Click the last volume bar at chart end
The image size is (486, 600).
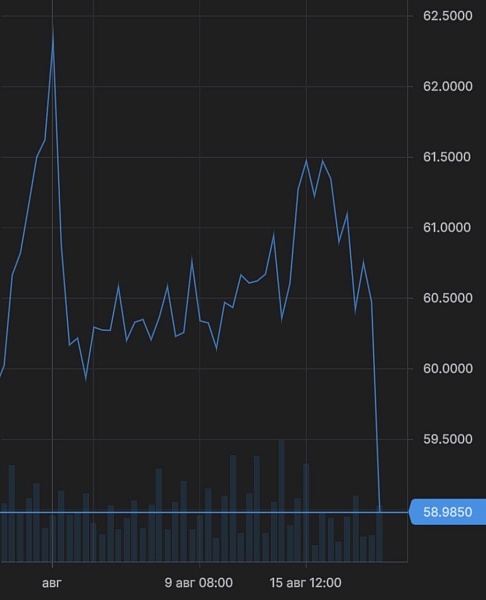[x=379, y=534]
